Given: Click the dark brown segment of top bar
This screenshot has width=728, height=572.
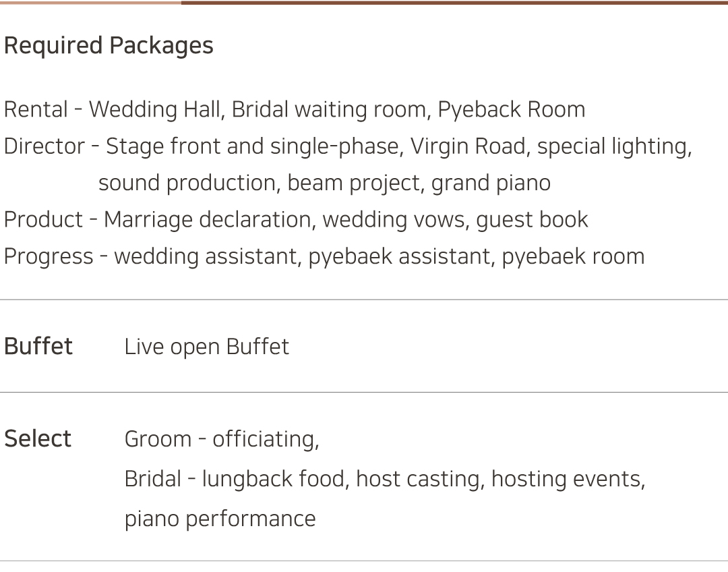Looking at the screenshot, I should pos(454,3).
